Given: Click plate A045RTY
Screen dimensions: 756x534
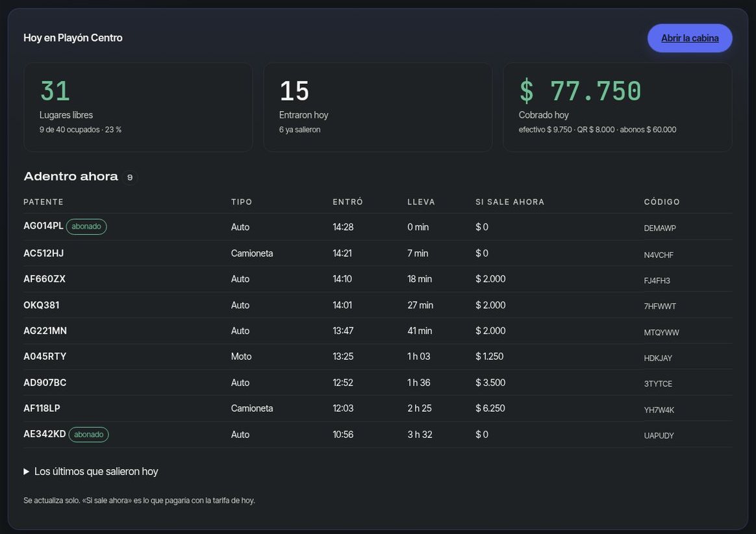Looking at the screenshot, I should [45, 357].
